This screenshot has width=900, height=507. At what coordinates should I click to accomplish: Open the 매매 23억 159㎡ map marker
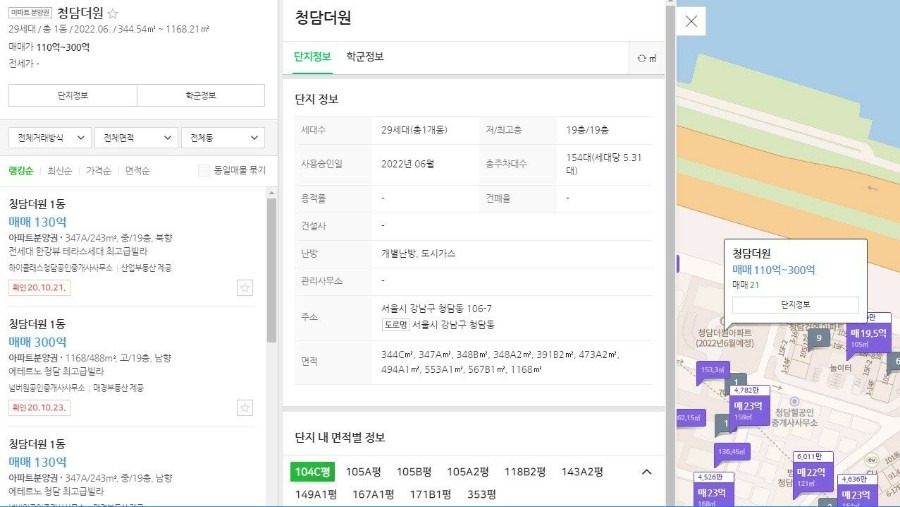748,410
